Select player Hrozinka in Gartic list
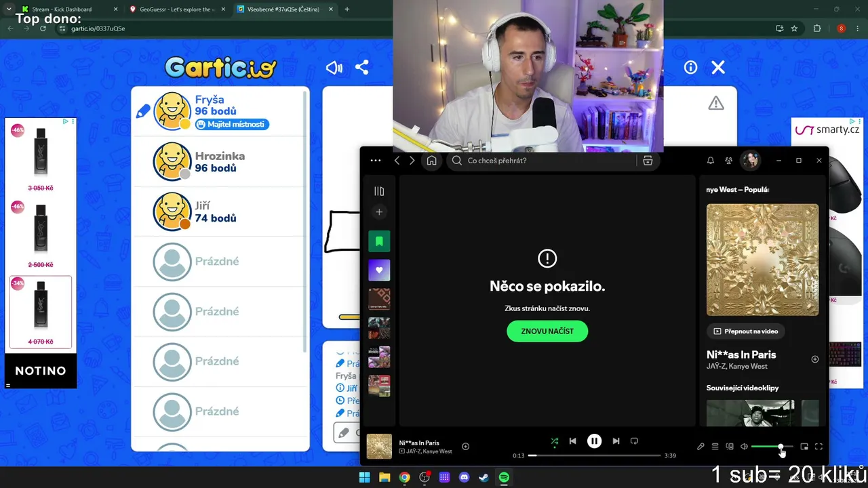This screenshot has height=488, width=868. tap(219, 162)
